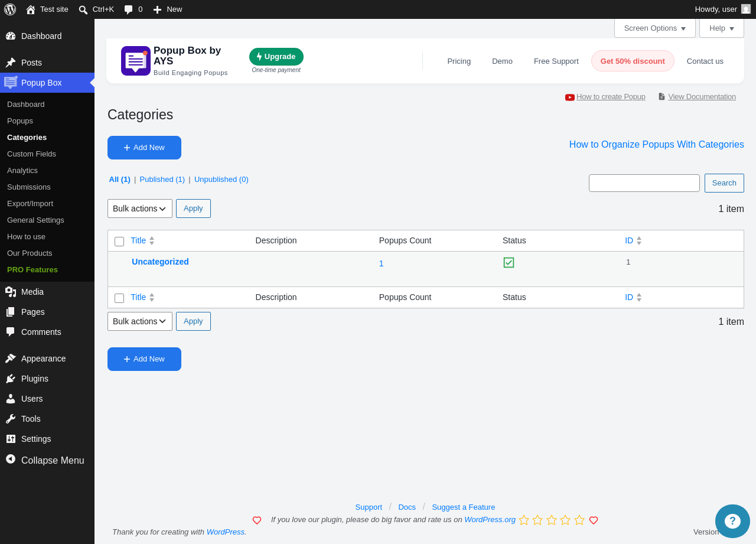Open the Free Support link
Viewport: 756px width, 544px height.
coord(556,61)
